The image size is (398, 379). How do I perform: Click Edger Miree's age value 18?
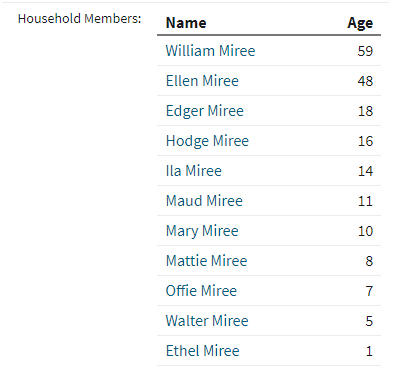click(x=365, y=111)
